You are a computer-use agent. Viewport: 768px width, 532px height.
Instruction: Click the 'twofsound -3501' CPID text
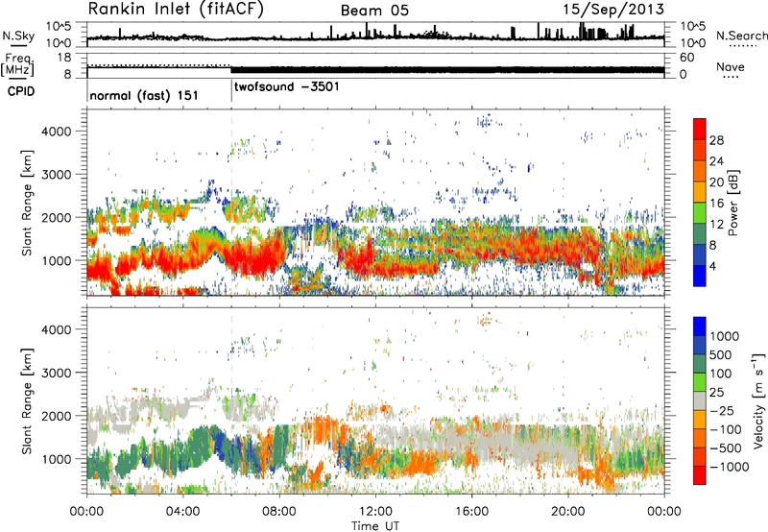(x=286, y=87)
